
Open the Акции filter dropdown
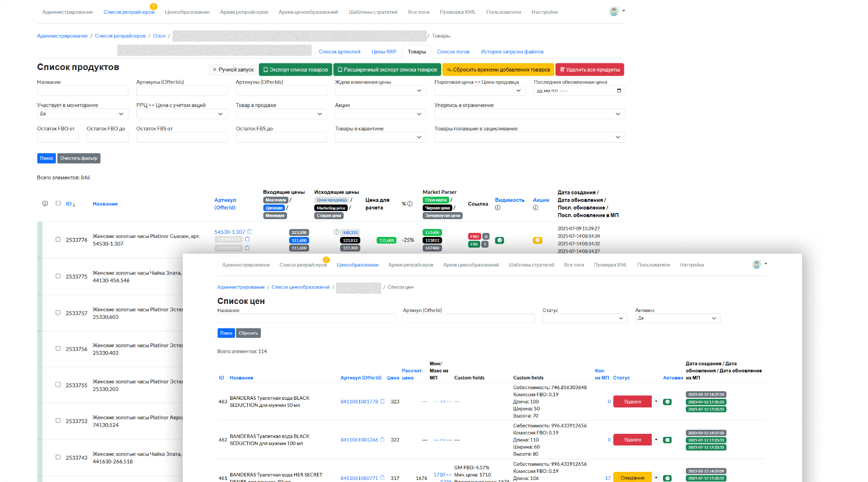380,114
